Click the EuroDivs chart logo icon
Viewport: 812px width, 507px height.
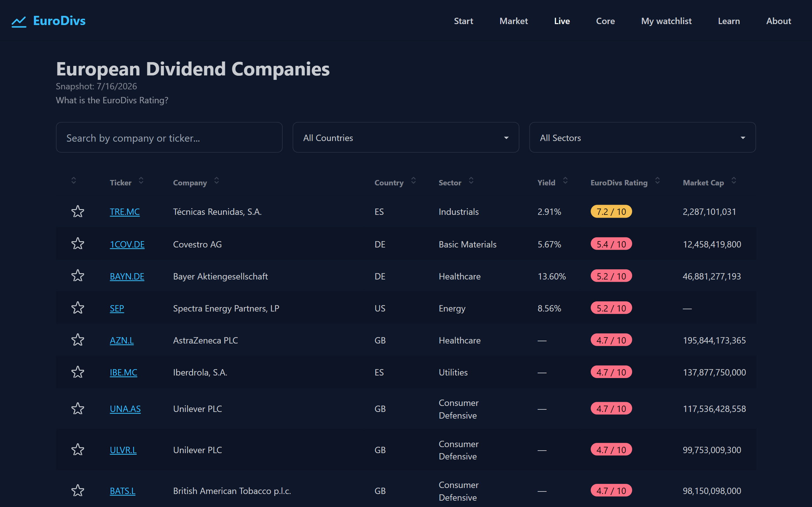19,22
